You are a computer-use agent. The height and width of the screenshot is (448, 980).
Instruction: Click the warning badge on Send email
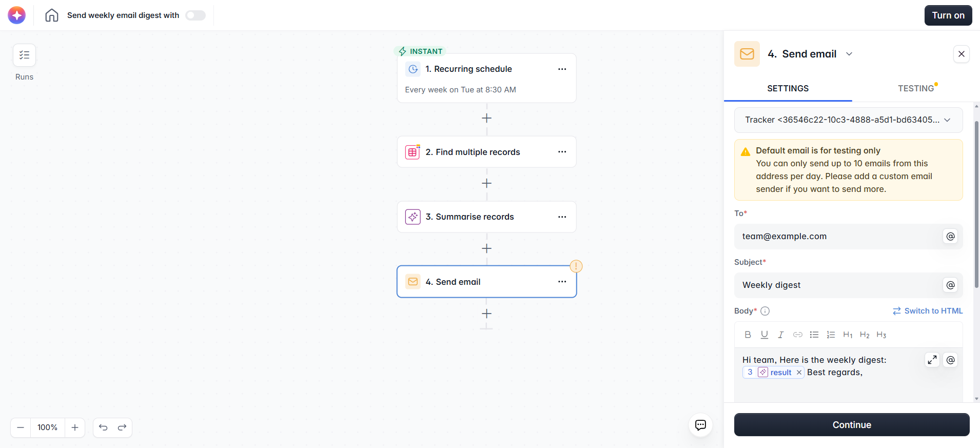click(x=576, y=266)
